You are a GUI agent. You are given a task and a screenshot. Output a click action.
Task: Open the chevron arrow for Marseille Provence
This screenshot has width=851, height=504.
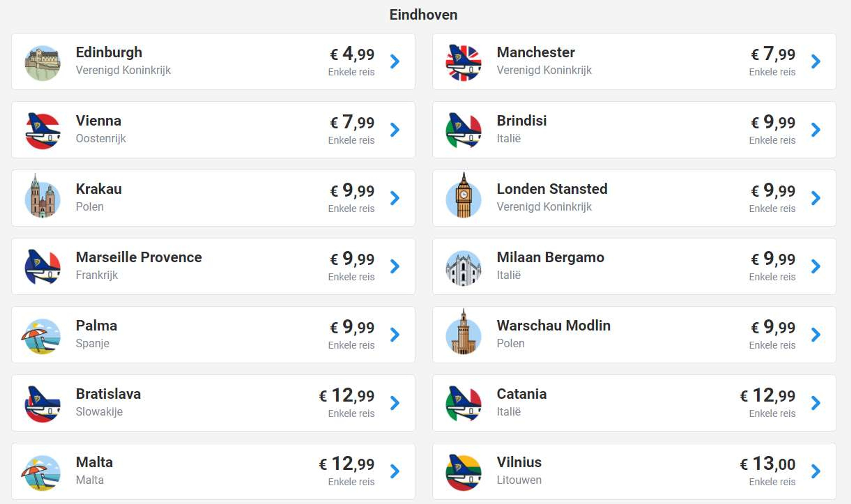pos(395,266)
